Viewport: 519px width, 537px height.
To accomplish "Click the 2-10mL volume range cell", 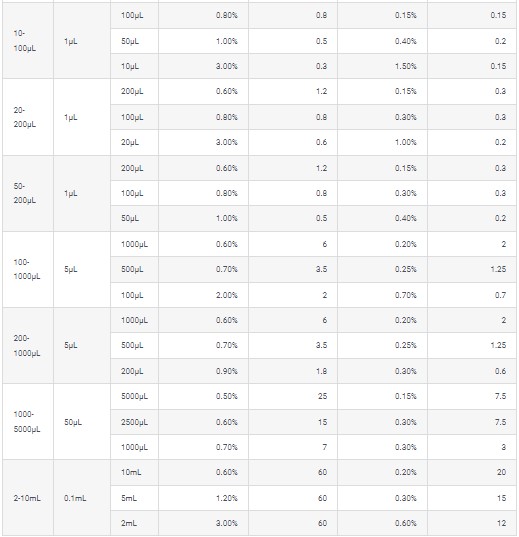I will pyautogui.click(x=28, y=498).
